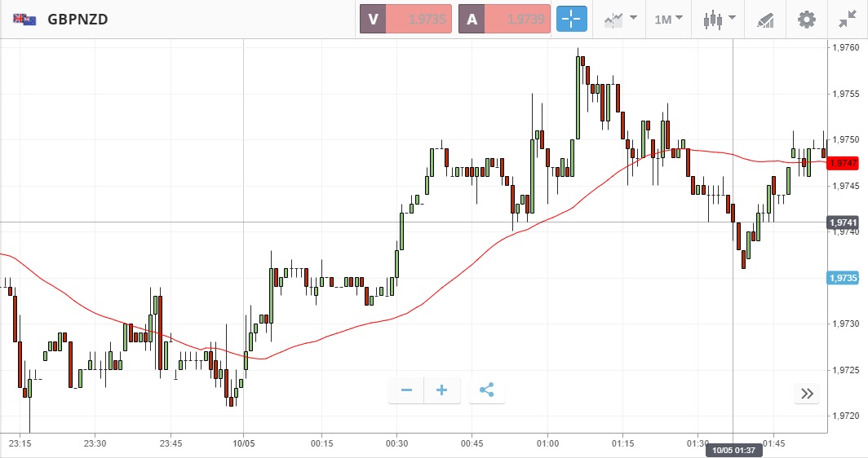Screen dimensions: 868x458
Task: Click the V sell price 1.9735 button
Action: [x=406, y=19]
